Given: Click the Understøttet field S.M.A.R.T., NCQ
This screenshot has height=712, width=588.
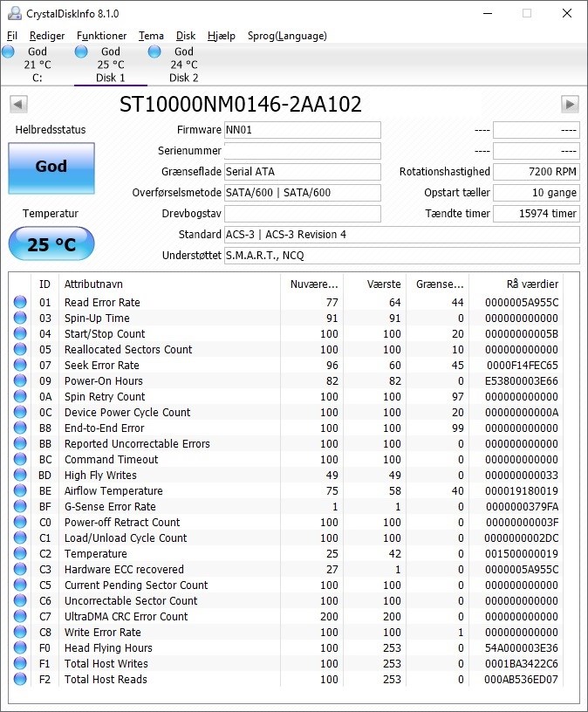Looking at the screenshot, I should pyautogui.click(x=402, y=255).
